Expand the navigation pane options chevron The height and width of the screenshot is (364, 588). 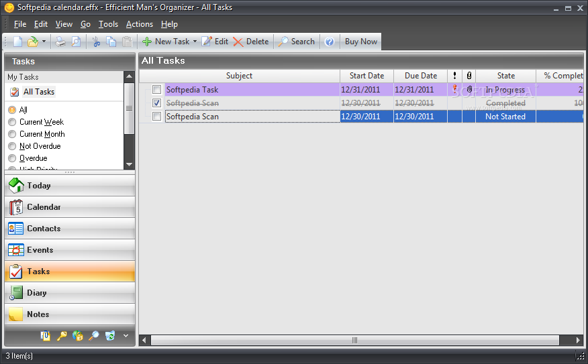(x=126, y=336)
